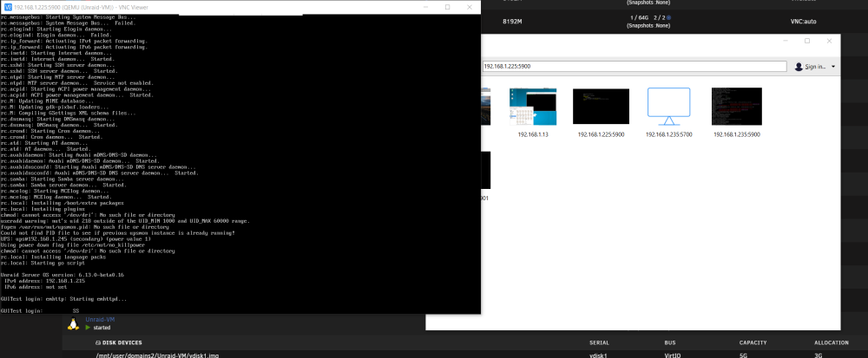Click the 'Installing language packs' terminal line
Screen dimensions: 868x358
click(54, 257)
